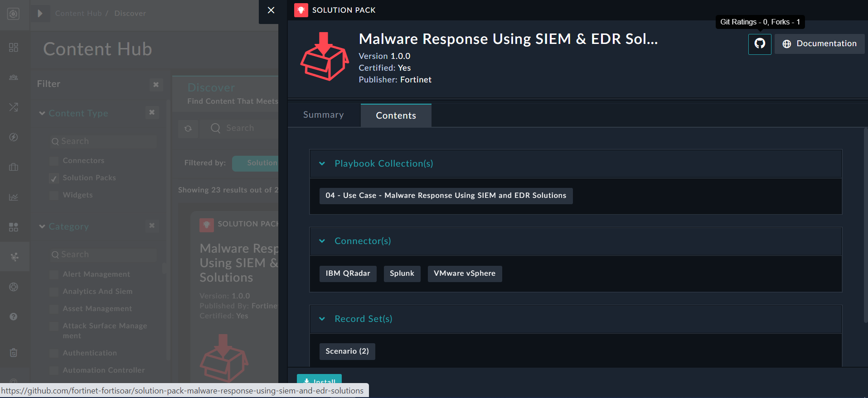This screenshot has height=398, width=868.
Task: Open the clipboard sidebar icon
Action: (14, 352)
